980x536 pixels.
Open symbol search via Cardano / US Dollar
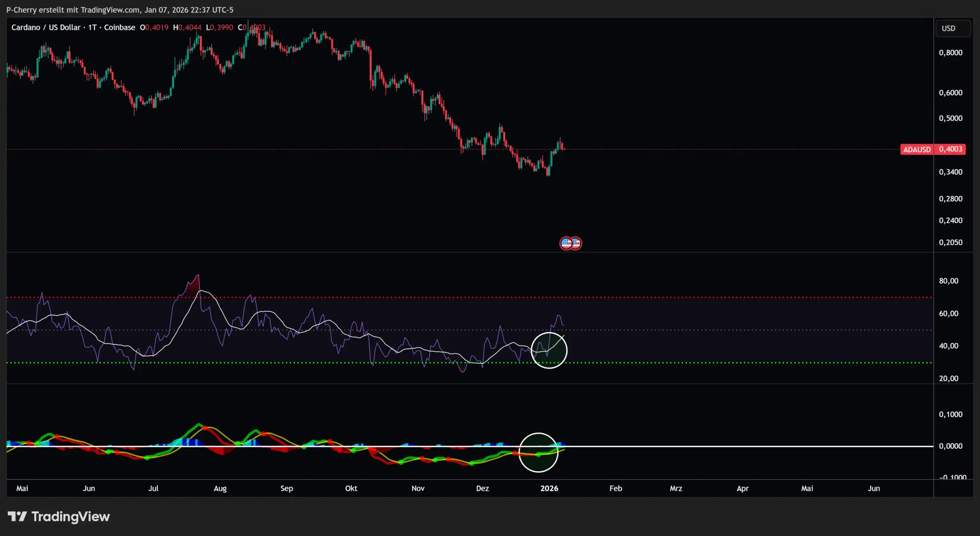pos(47,27)
